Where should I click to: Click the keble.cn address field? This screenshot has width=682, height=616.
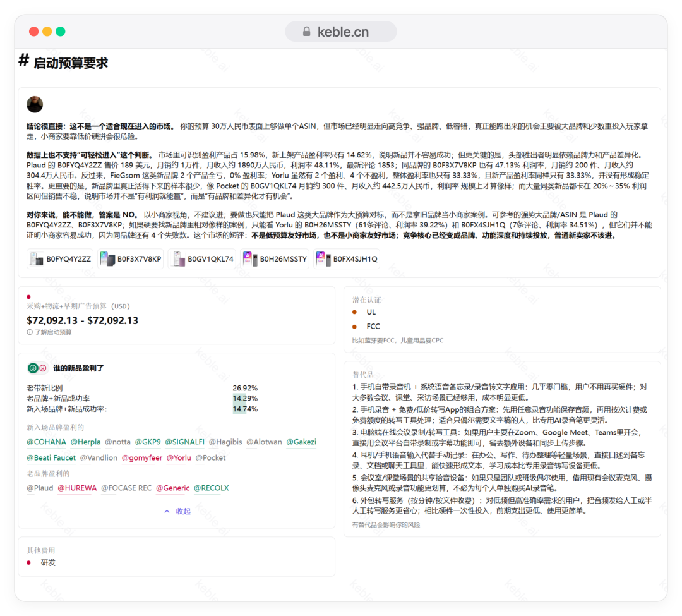coord(340,32)
